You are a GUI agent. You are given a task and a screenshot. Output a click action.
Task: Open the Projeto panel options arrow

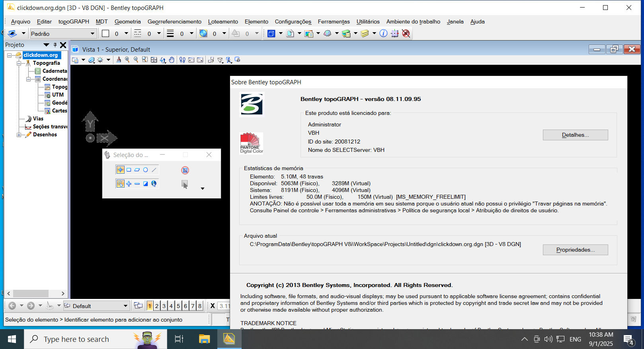(46, 45)
